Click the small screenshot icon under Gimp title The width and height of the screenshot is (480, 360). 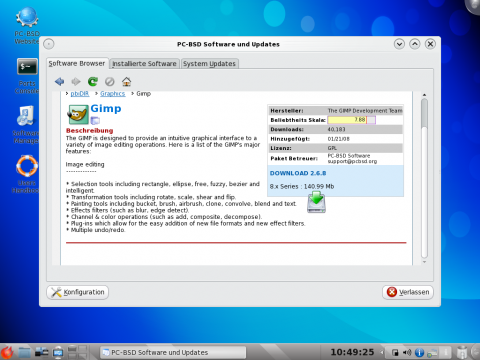[x=95, y=120]
